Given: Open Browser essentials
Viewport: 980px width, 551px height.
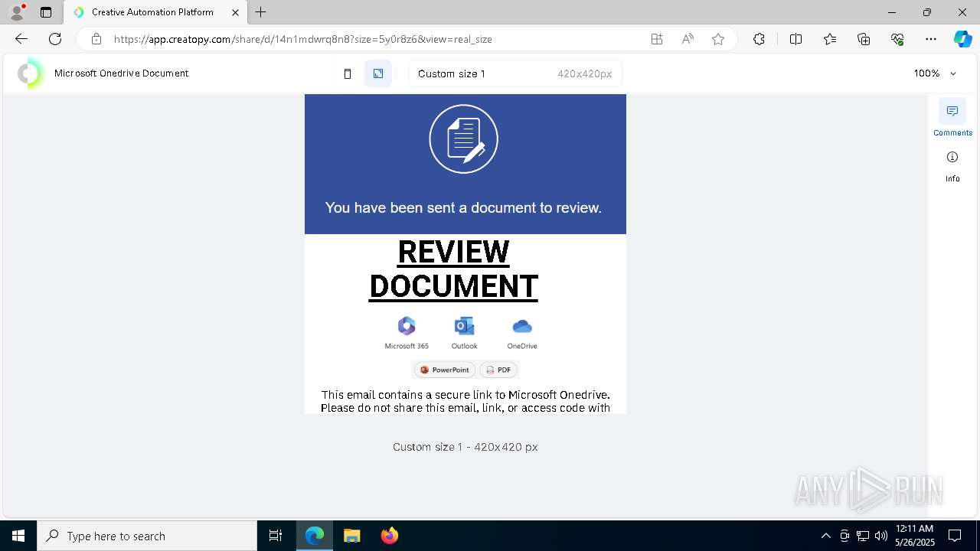Looking at the screenshot, I should pyautogui.click(x=897, y=39).
